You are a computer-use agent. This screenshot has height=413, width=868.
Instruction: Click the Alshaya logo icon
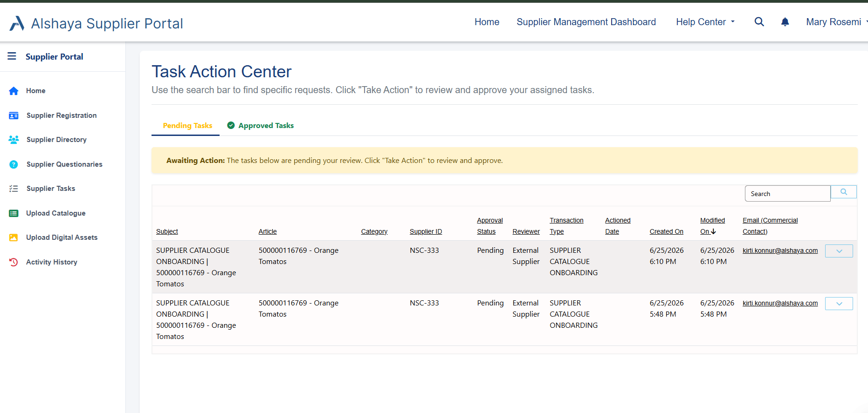point(17,23)
